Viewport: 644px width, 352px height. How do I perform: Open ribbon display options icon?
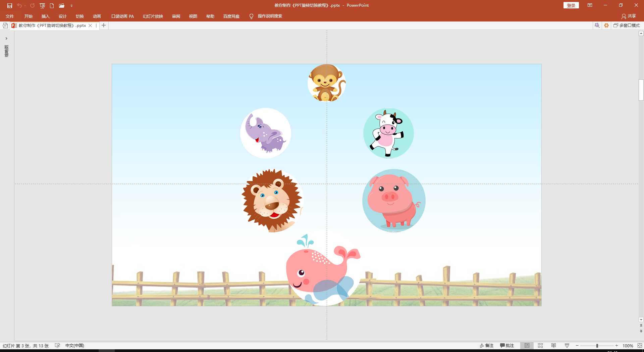(590, 5)
